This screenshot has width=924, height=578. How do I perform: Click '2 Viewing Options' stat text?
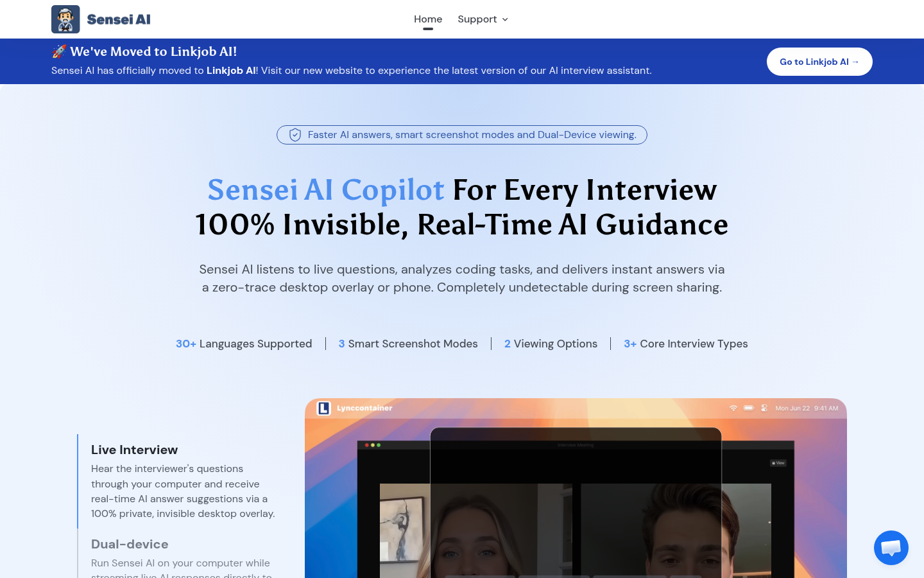[551, 344]
